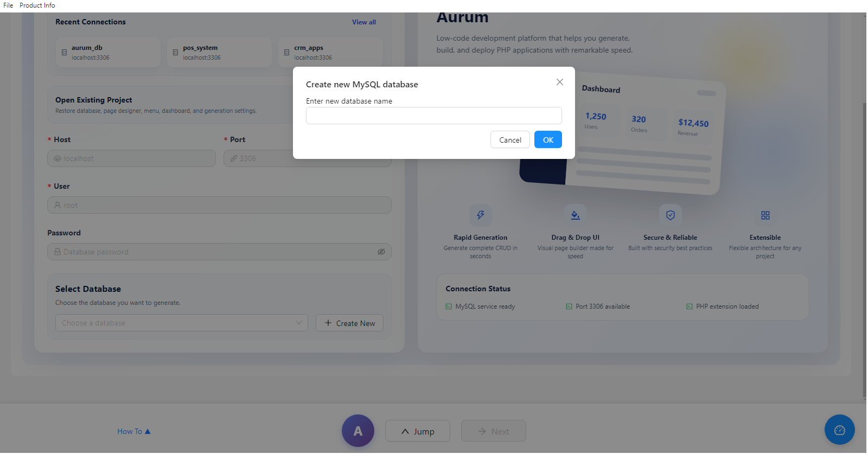
Task: Open the Product Info menu
Action: (x=37, y=5)
